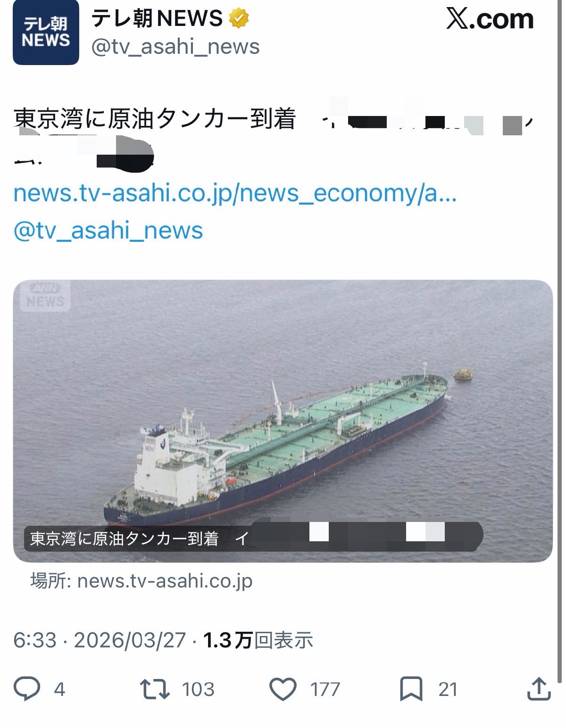Tap the テレ朝NEWS profile avatar

tap(46, 33)
